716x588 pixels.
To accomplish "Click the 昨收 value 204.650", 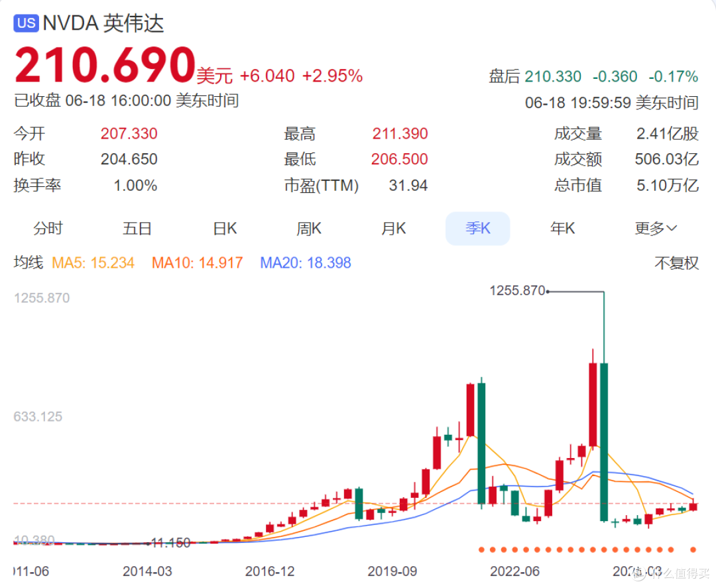I will pos(129,159).
